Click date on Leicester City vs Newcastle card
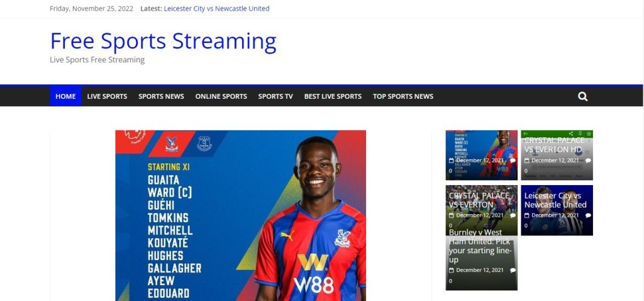The image size is (644, 301). pyautogui.click(x=555, y=215)
